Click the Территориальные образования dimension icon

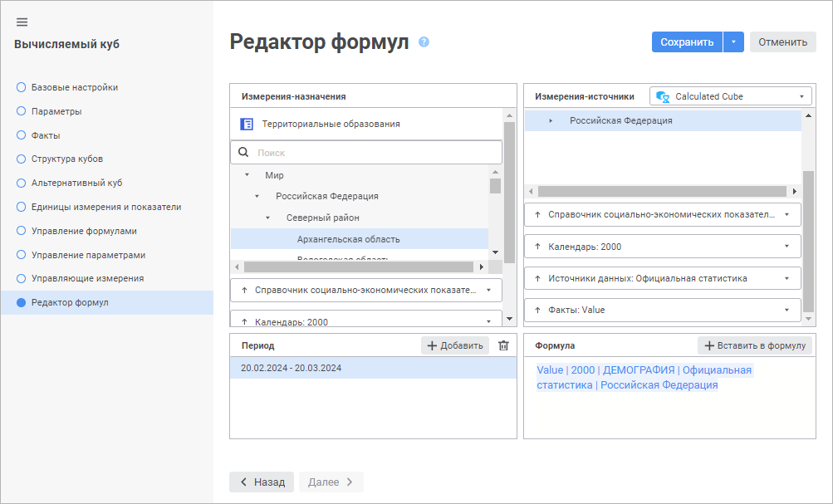[x=247, y=125]
